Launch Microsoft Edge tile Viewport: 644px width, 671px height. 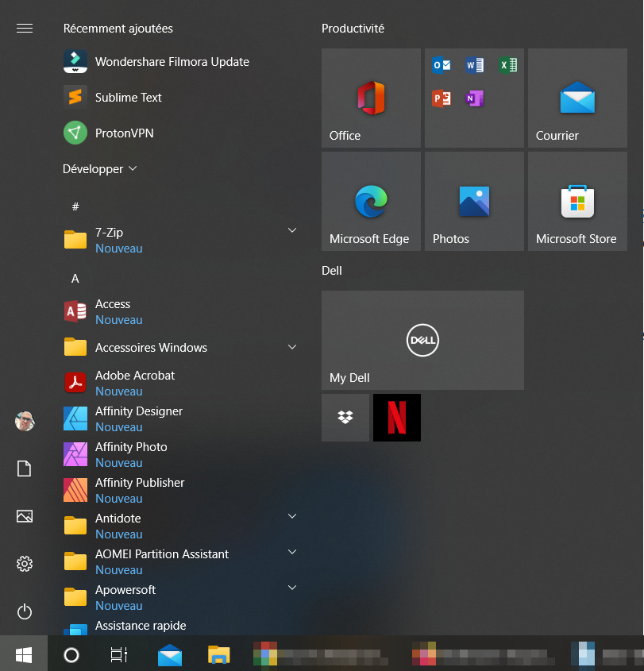[x=371, y=201]
